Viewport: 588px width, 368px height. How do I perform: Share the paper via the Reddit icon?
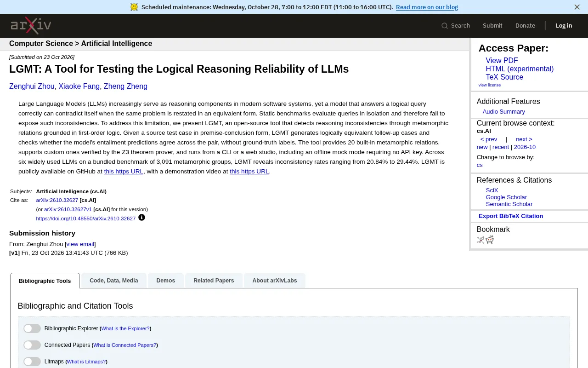coord(490,240)
